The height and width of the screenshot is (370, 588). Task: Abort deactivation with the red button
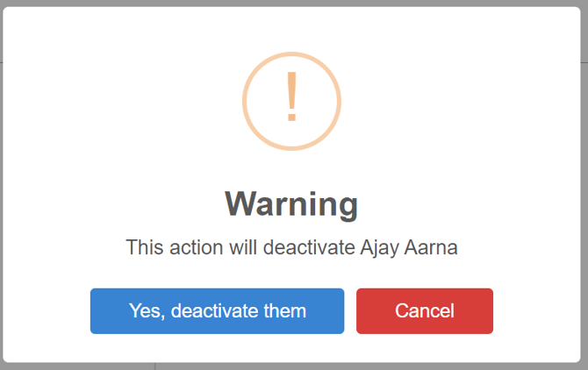click(x=424, y=310)
